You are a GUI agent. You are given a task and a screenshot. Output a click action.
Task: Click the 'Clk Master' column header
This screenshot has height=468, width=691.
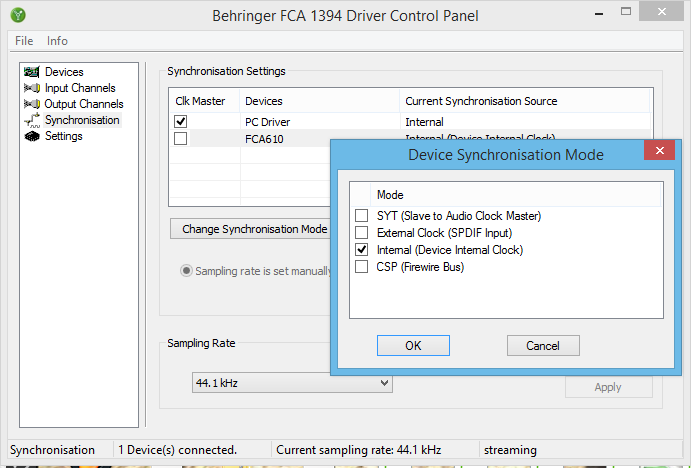(204, 101)
